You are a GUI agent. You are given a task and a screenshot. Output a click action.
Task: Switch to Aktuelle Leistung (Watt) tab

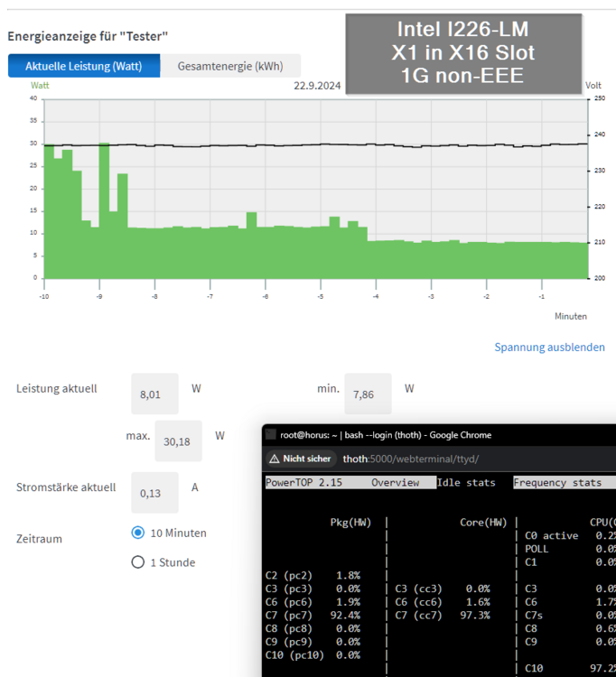click(84, 66)
